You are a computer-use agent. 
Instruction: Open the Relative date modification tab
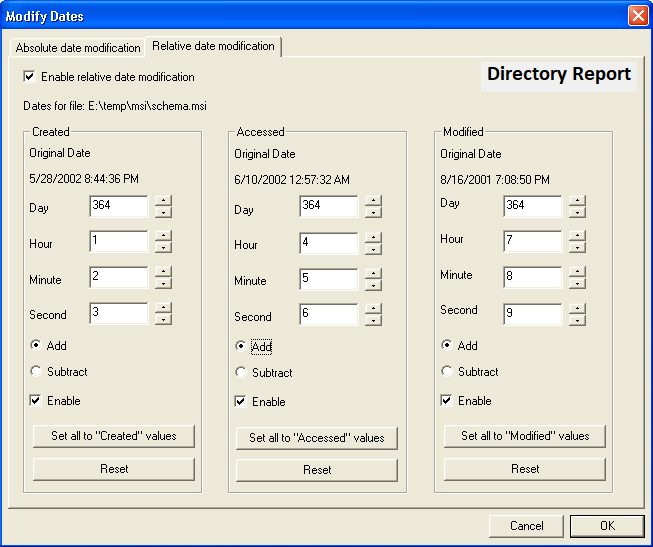(x=213, y=47)
